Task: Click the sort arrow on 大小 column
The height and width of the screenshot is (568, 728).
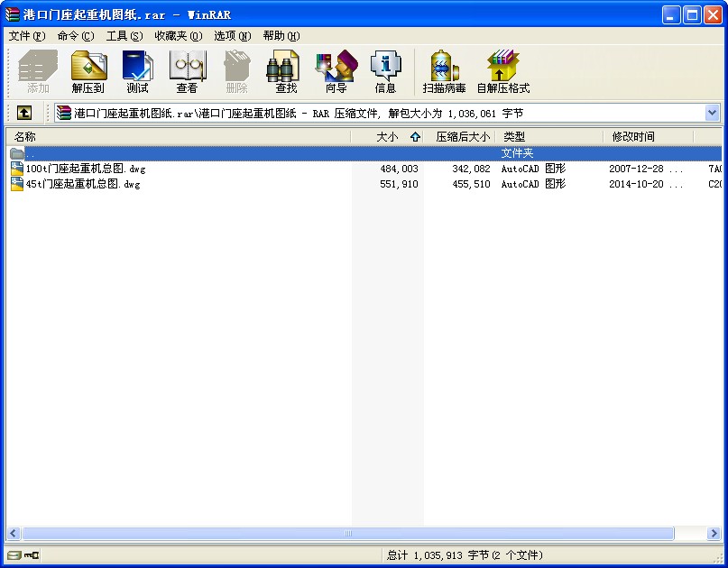Action: pos(415,136)
